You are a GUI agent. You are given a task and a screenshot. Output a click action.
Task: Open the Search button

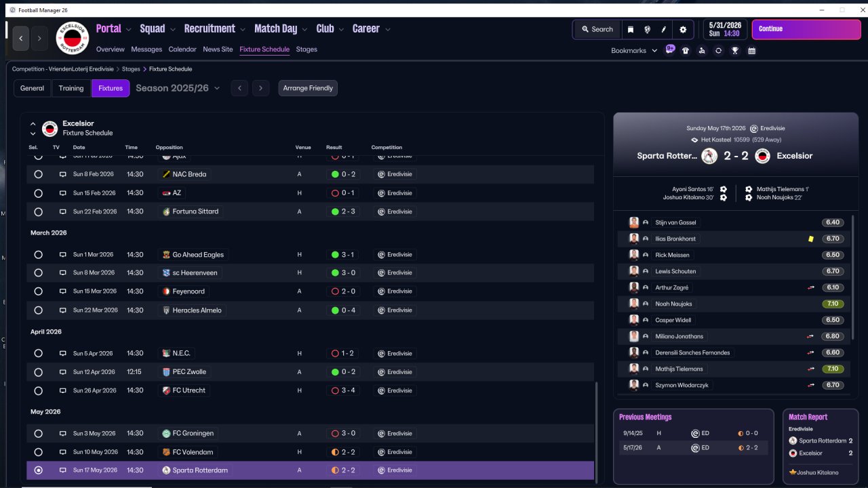click(x=597, y=30)
